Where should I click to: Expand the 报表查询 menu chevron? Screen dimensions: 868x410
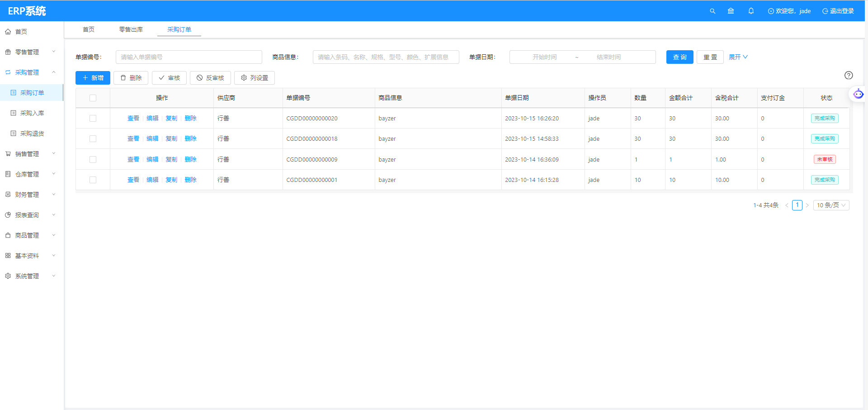tap(54, 215)
